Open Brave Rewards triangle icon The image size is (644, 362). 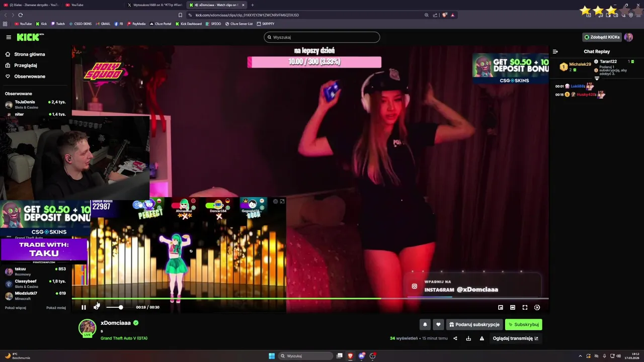pyautogui.click(x=452, y=15)
